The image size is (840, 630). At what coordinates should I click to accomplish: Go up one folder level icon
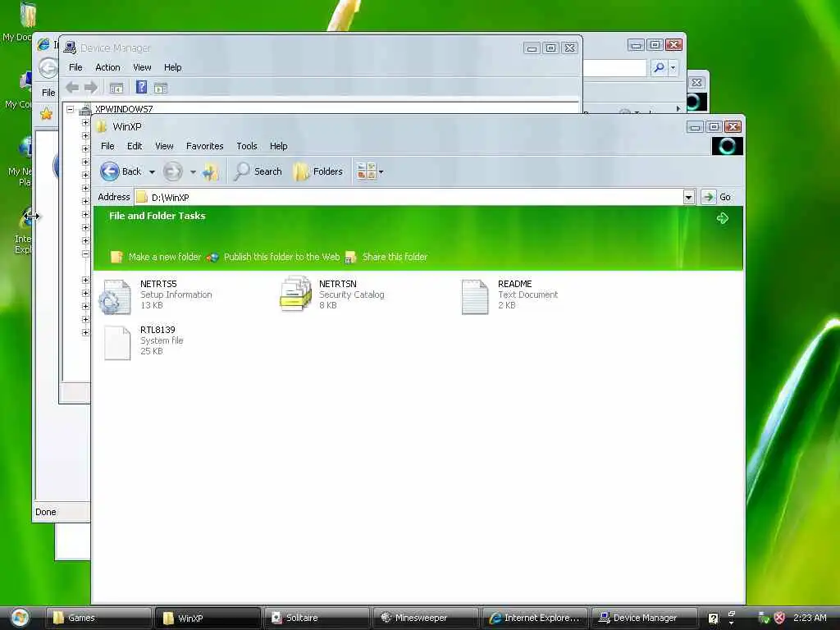(211, 171)
